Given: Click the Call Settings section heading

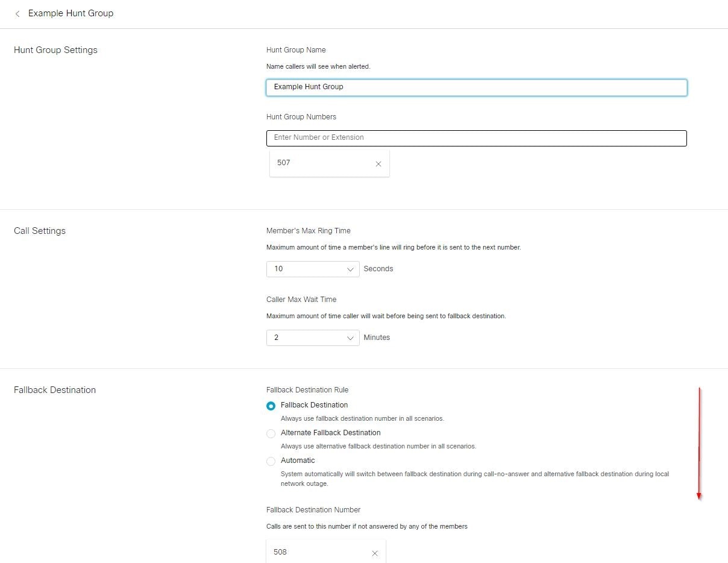Looking at the screenshot, I should click(40, 231).
